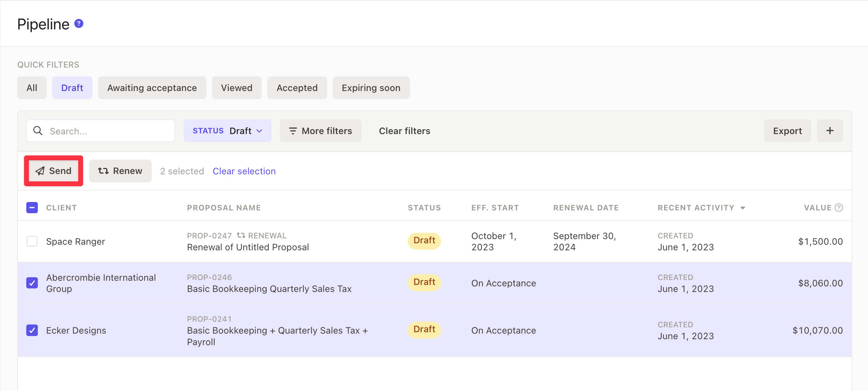Check the Space Ranger row checkbox
The height and width of the screenshot is (391, 868).
tap(32, 241)
